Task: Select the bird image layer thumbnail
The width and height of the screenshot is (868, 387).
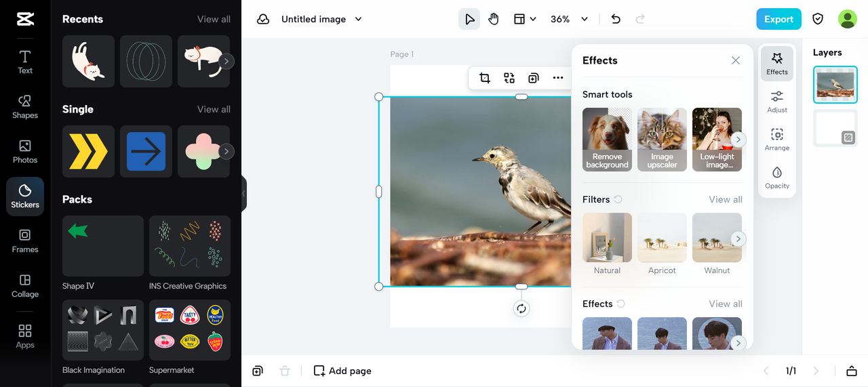Action: click(x=835, y=85)
